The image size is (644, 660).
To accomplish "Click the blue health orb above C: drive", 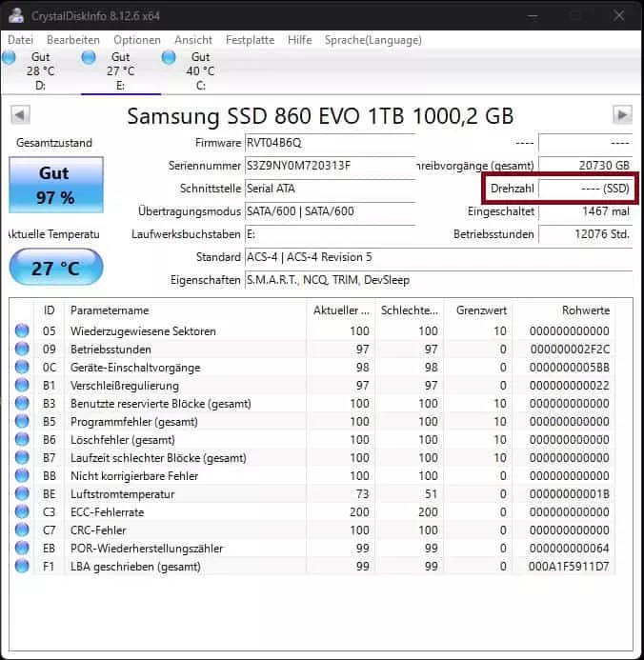I will [169, 58].
